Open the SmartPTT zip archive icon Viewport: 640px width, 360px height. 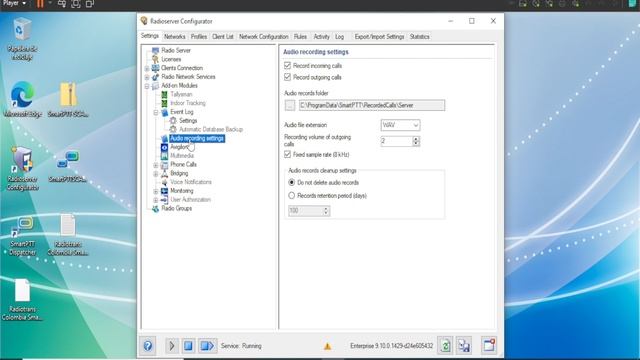tap(68, 100)
